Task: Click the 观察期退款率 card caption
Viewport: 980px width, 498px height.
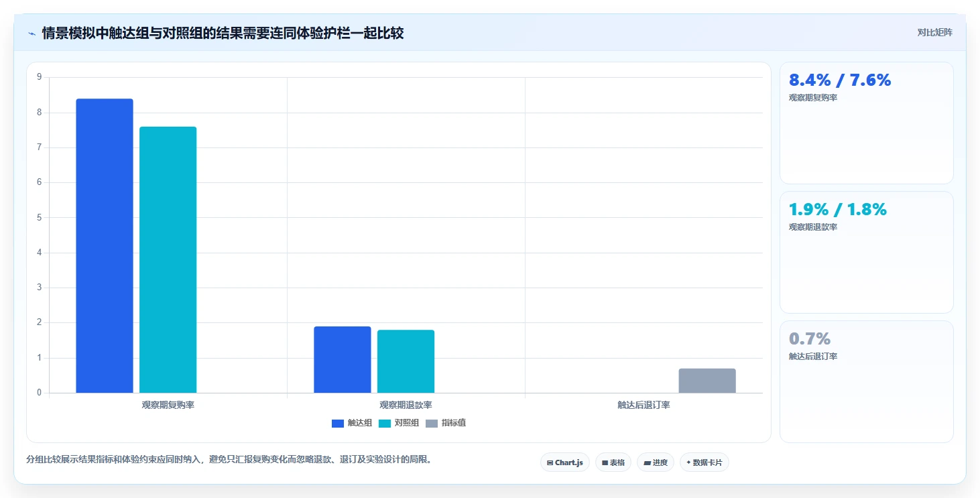Action: 813,227
